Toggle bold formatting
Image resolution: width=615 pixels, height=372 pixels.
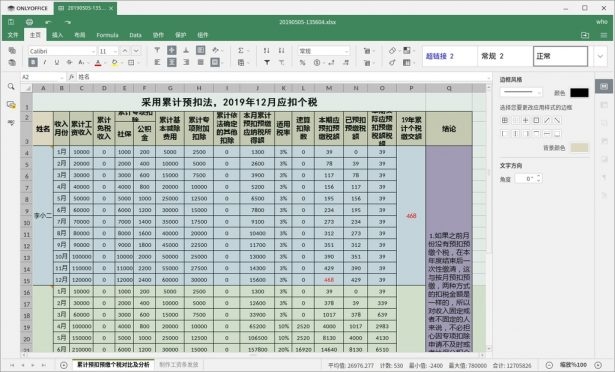click(x=33, y=62)
